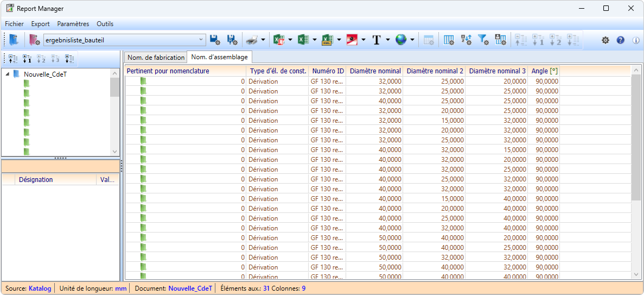Click the Katalog source link
This screenshot has height=295, width=644.
40,288
